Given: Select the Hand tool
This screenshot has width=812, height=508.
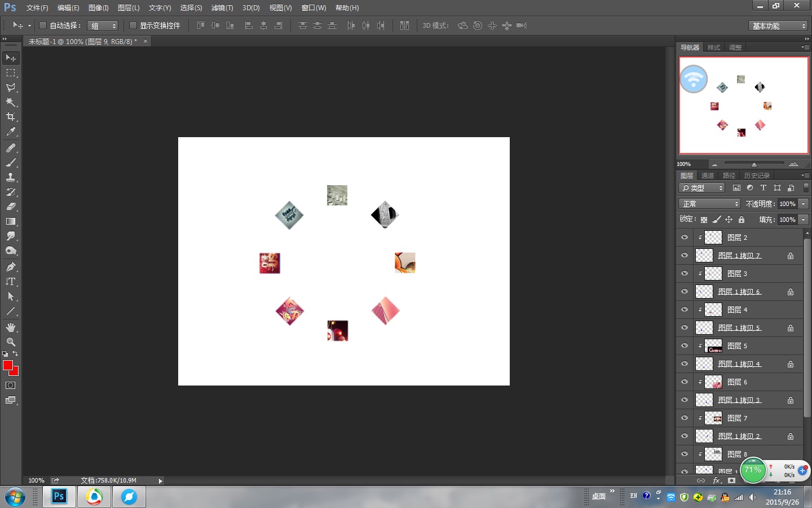Looking at the screenshot, I should tap(11, 327).
